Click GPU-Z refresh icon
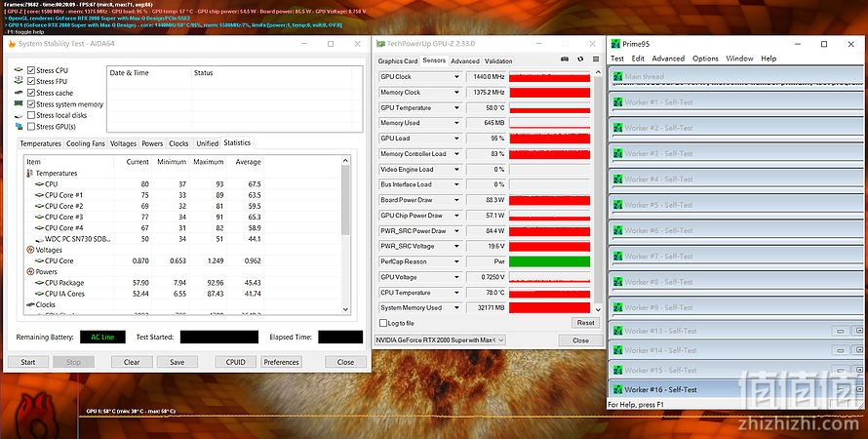 point(580,60)
